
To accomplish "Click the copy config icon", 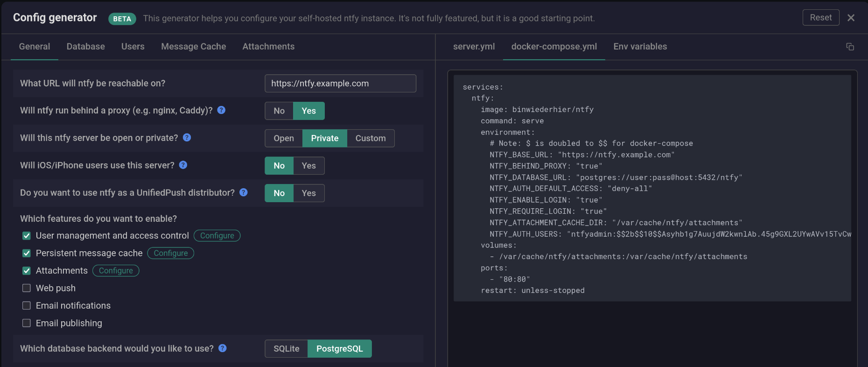I will (x=850, y=47).
